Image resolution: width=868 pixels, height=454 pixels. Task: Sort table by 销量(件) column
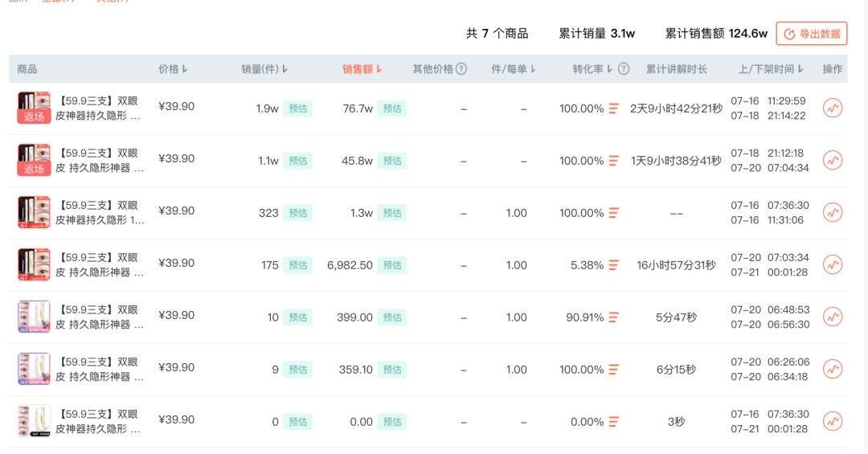coord(264,69)
